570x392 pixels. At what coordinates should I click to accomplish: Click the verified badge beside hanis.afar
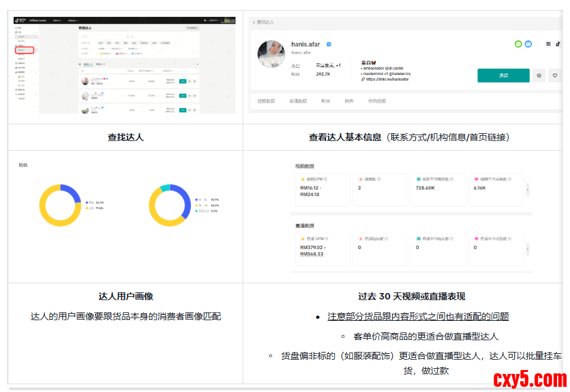pyautogui.click(x=329, y=44)
